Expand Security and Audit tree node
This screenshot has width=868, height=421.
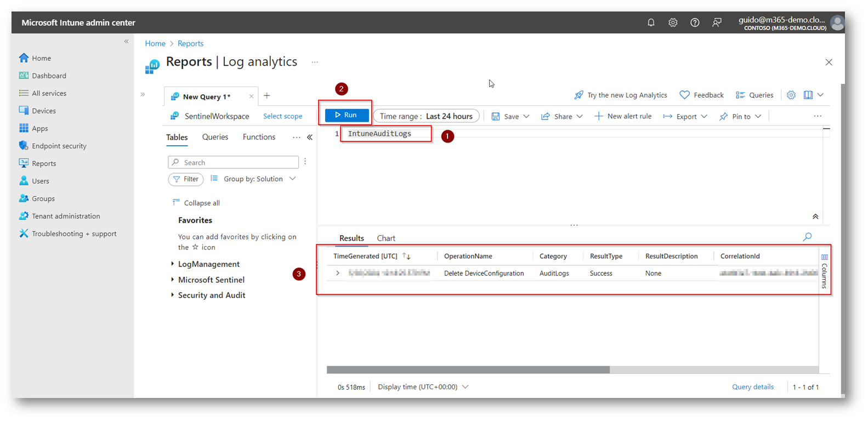[173, 295]
